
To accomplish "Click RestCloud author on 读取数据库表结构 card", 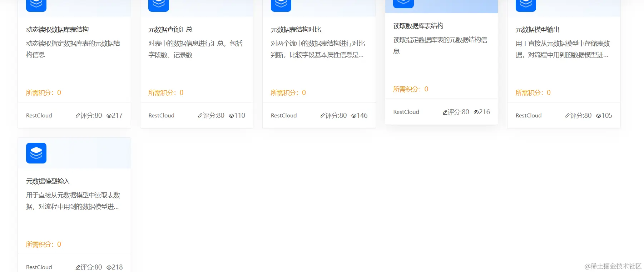I will (406, 112).
